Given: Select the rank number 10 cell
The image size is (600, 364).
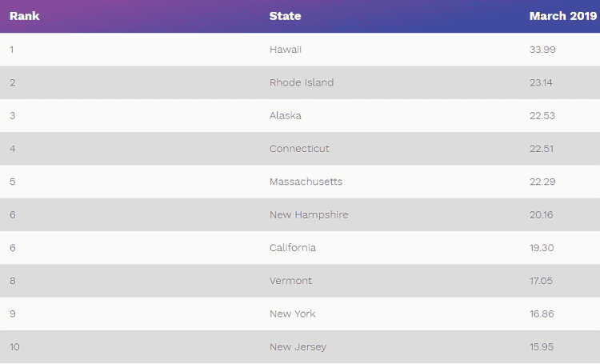Looking at the screenshot, I should pos(14,346).
